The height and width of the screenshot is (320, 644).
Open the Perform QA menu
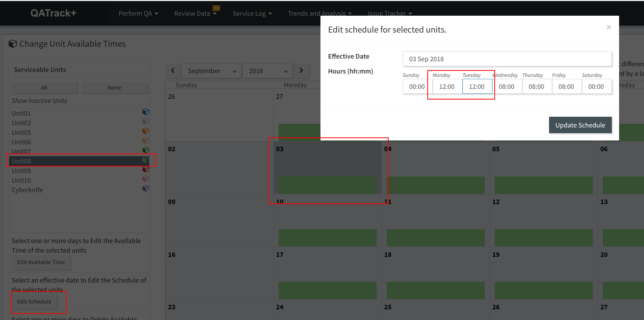[138, 13]
